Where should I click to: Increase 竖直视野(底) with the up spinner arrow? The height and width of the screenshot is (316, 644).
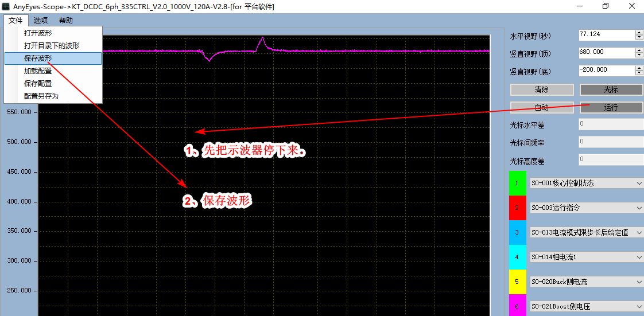click(639, 68)
